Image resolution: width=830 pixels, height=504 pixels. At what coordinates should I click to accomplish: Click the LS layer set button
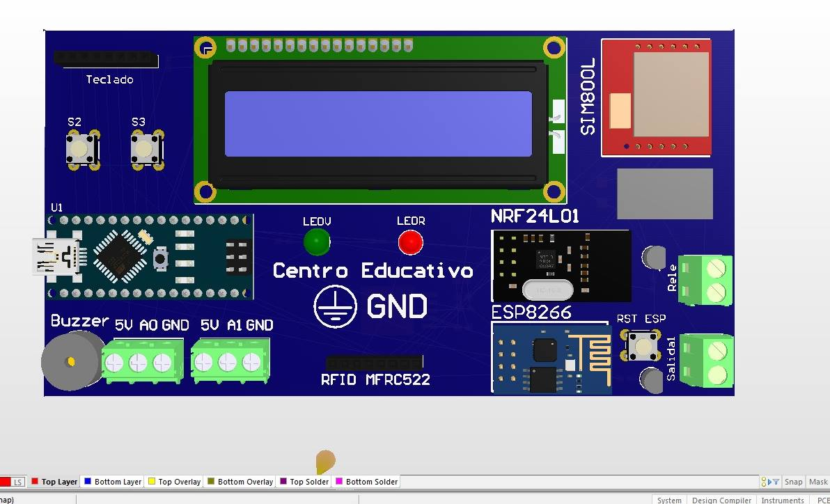18,482
